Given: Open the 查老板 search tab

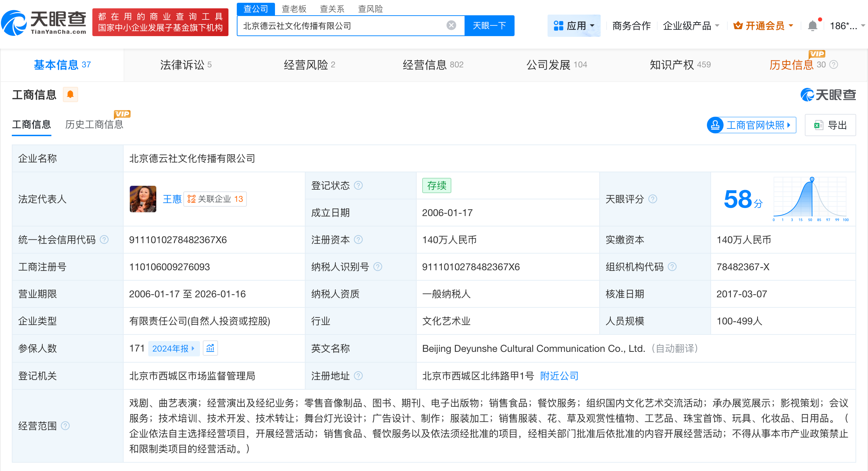Looking at the screenshot, I should pos(294,9).
